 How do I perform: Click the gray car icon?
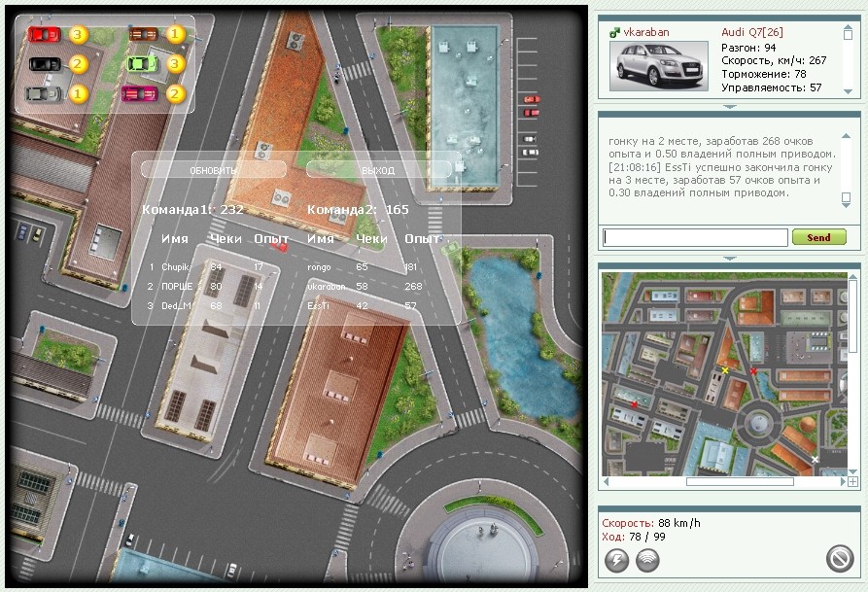click(43, 94)
